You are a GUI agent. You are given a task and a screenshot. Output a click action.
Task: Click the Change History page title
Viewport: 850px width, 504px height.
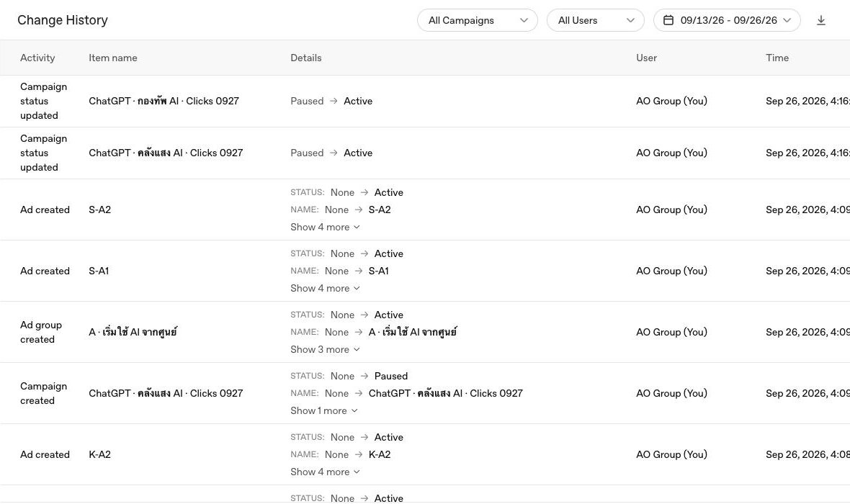pyautogui.click(x=63, y=20)
